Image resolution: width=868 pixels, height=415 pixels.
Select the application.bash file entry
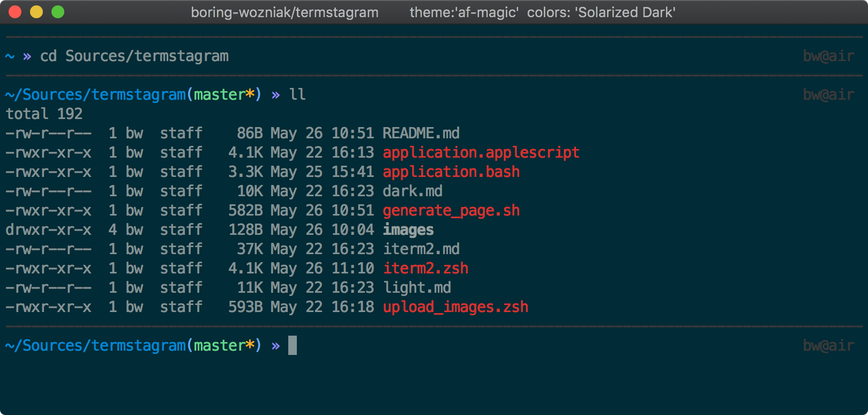[451, 172]
